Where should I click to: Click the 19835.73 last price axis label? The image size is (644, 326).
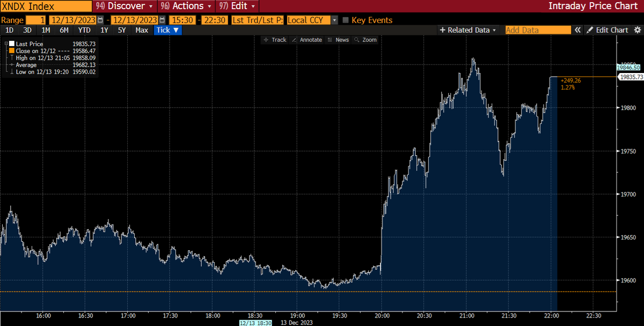click(631, 77)
